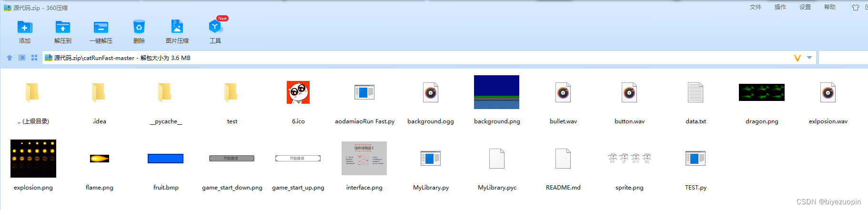
Task: Select the TEST.py file icon
Action: coord(696,158)
